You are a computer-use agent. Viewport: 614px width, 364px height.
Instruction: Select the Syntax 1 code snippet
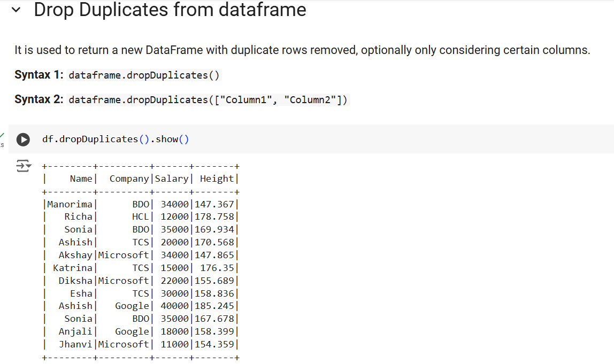coord(144,75)
